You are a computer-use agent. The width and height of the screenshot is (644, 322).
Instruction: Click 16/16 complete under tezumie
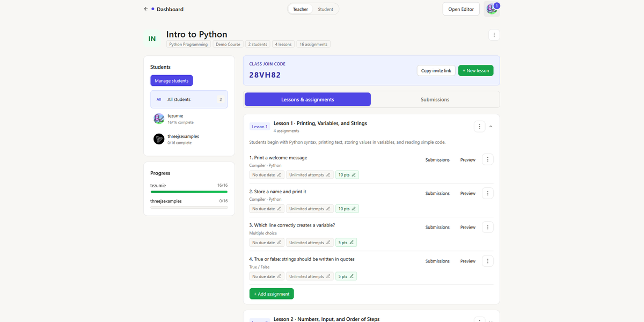click(180, 122)
